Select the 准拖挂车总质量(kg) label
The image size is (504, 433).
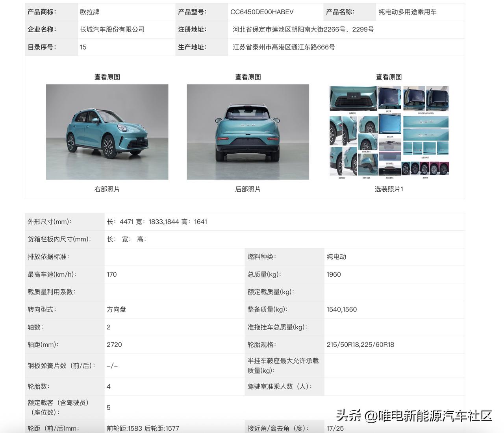pos(277,327)
